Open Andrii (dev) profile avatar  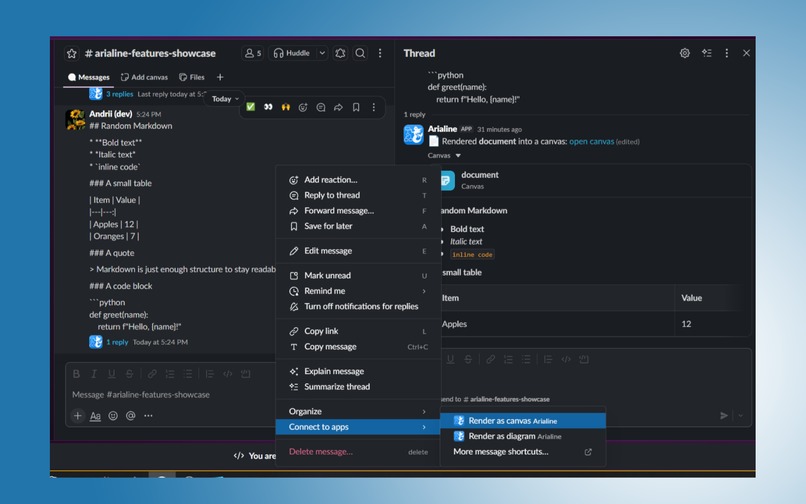(x=76, y=119)
